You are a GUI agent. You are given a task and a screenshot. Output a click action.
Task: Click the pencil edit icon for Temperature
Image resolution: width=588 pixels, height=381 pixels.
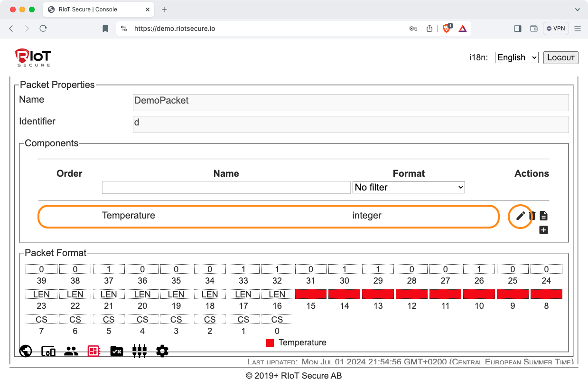coord(520,216)
